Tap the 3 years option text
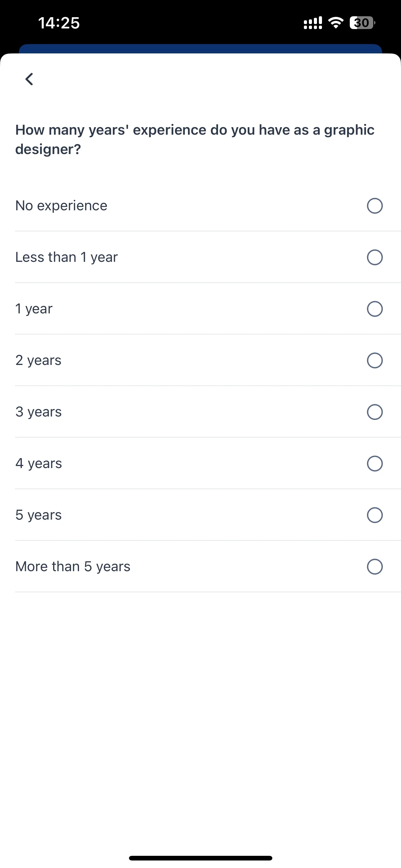The image size is (401, 868). pyautogui.click(x=39, y=412)
